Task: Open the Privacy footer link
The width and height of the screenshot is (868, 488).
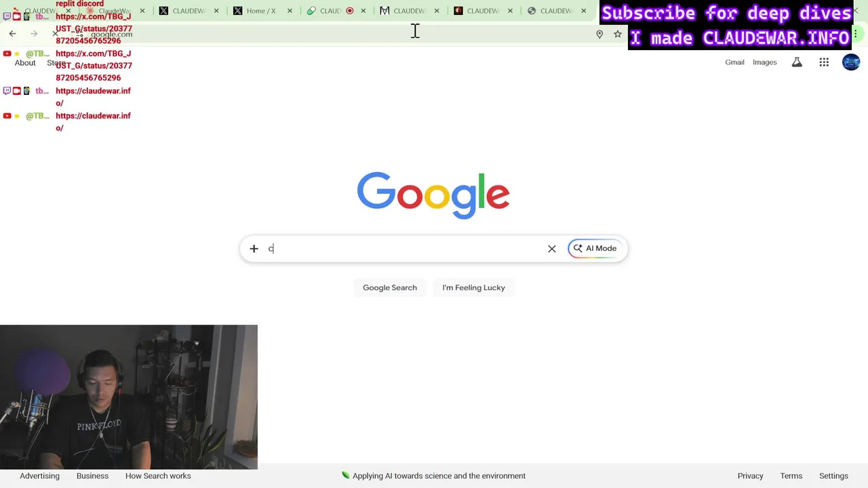Action: tap(750, 476)
